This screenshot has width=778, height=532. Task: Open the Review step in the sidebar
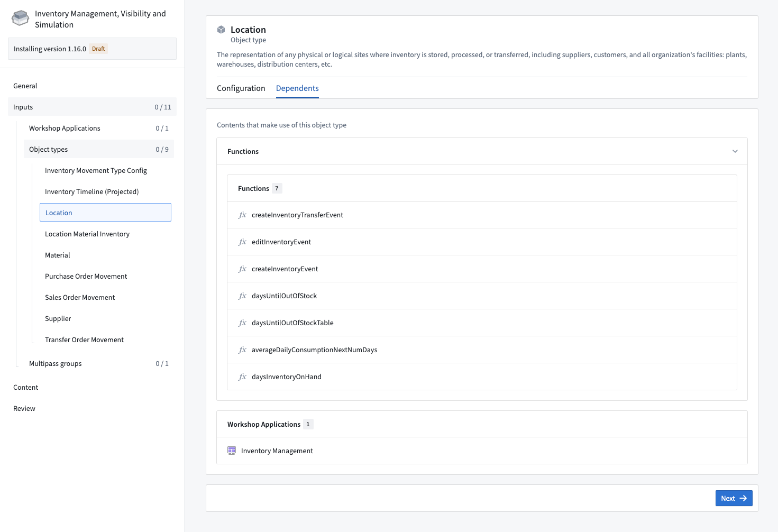(x=24, y=408)
